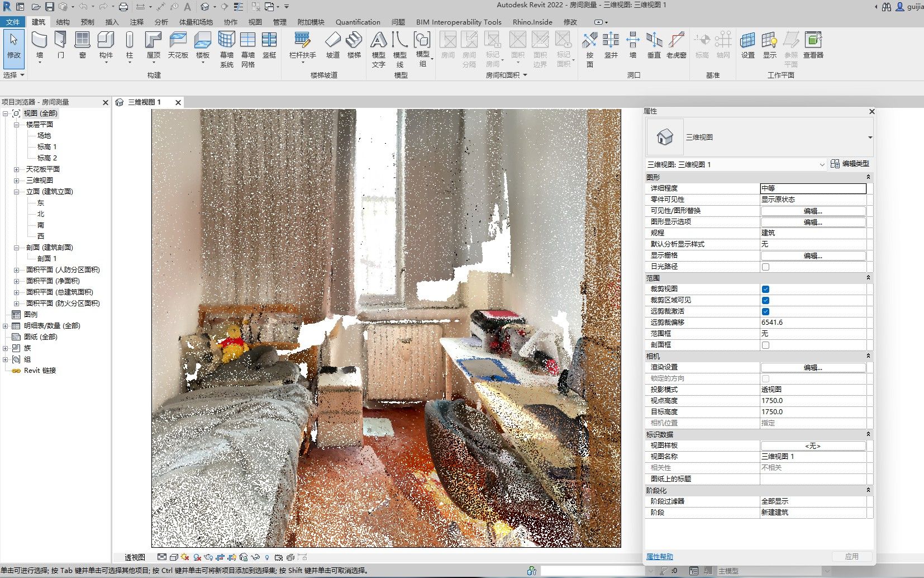This screenshot has width=924, height=578.
Task: Select the 房间 (Room) tool
Action: (x=447, y=44)
